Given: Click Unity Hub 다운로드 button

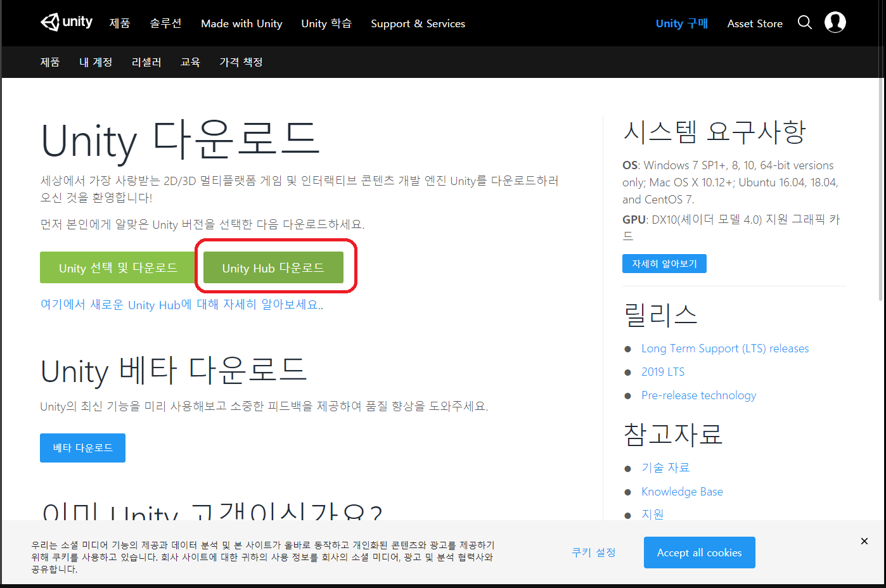Looking at the screenshot, I should 273,267.
